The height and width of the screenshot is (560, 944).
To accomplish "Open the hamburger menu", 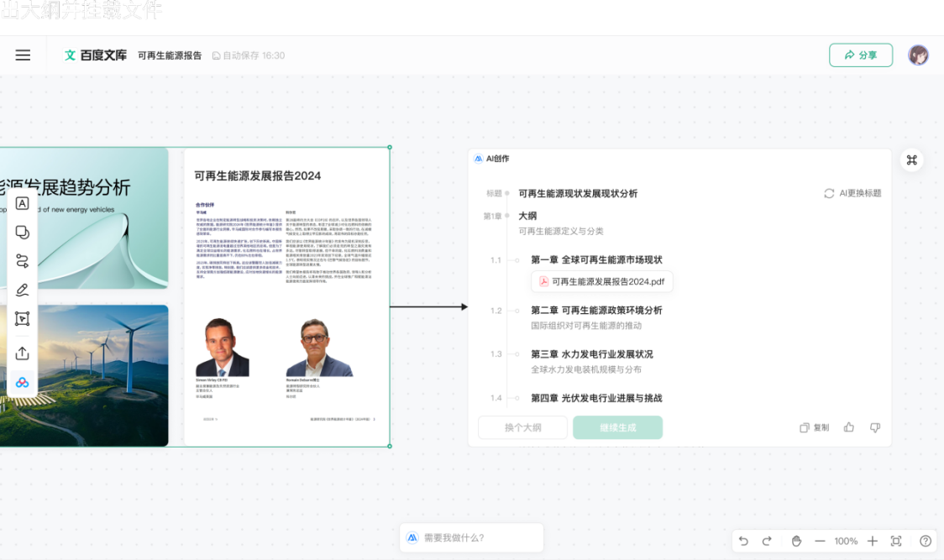I will click(24, 55).
